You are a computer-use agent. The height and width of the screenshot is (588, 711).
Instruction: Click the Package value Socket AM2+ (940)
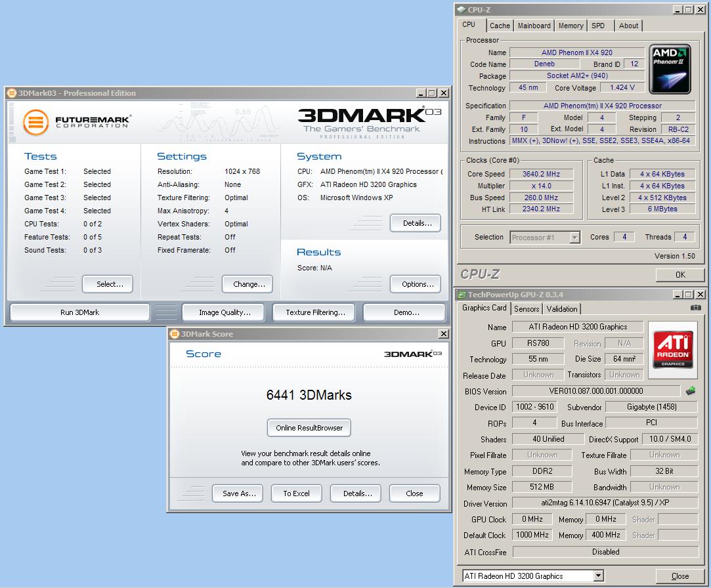(577, 75)
